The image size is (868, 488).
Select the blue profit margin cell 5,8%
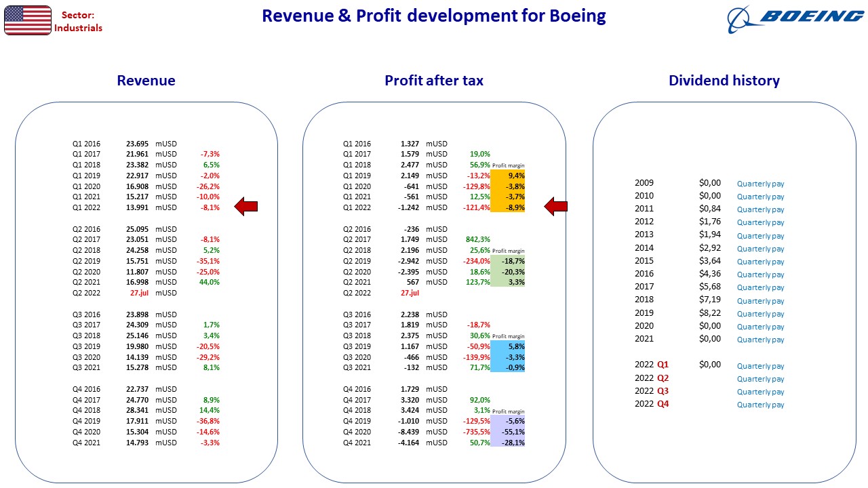507,346
